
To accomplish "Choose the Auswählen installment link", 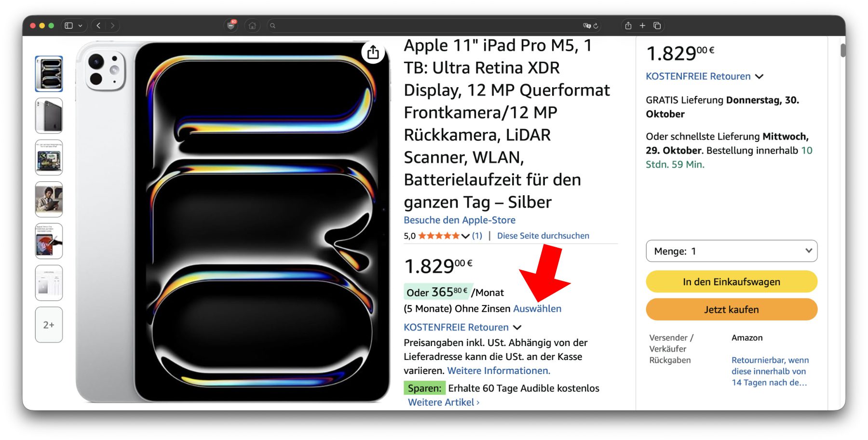I will (x=537, y=308).
